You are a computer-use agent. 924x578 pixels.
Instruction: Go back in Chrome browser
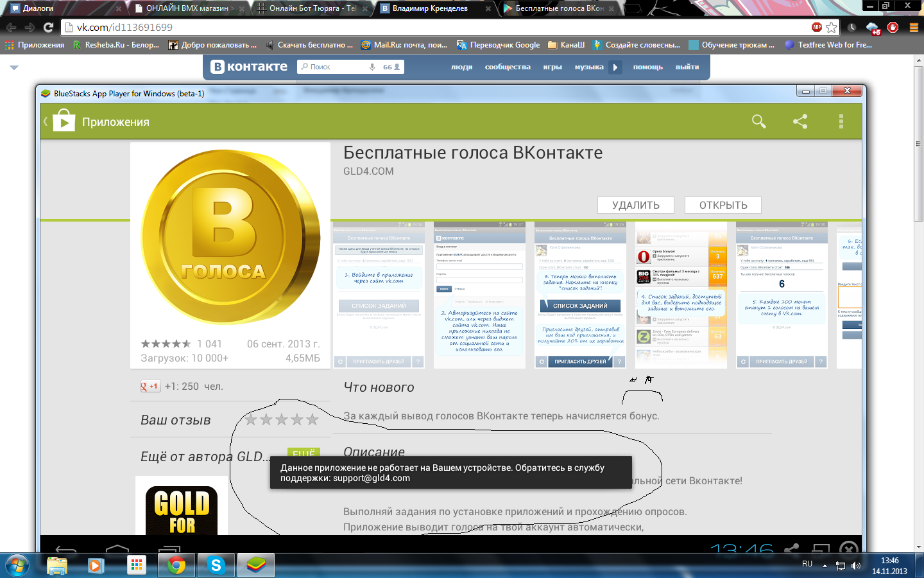[11, 27]
